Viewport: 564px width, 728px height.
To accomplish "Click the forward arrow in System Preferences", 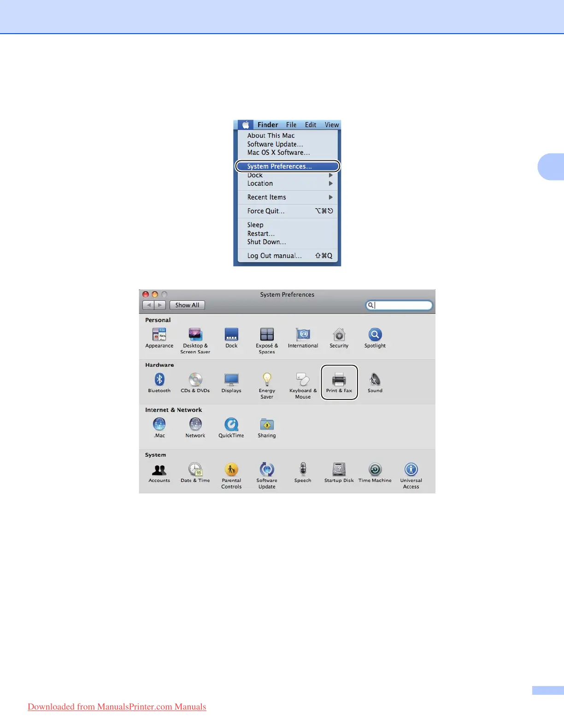I will [x=160, y=305].
